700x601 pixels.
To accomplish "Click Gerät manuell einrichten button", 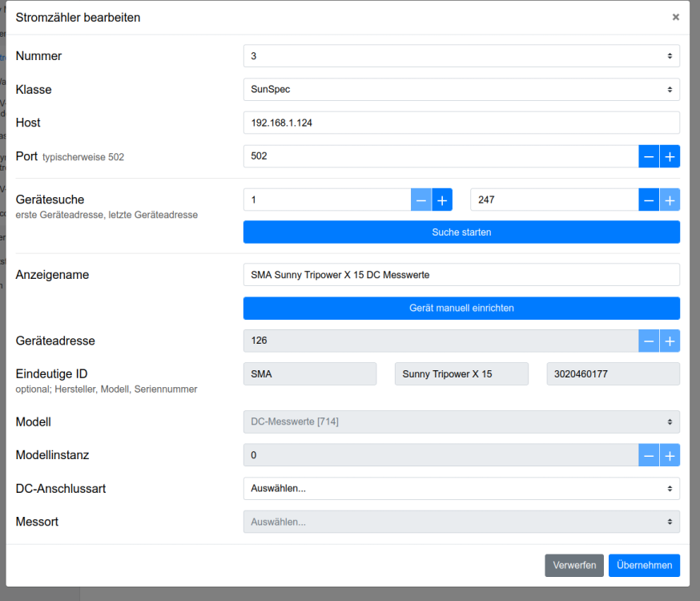I will (x=461, y=308).
